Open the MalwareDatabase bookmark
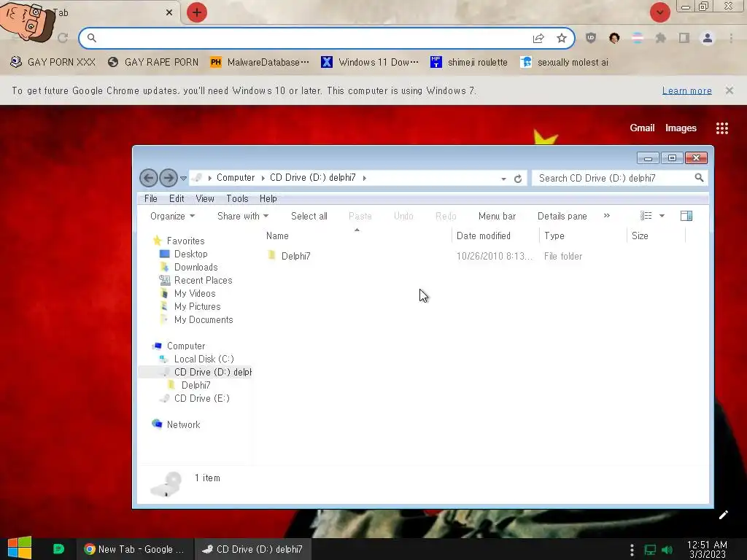 coord(260,63)
